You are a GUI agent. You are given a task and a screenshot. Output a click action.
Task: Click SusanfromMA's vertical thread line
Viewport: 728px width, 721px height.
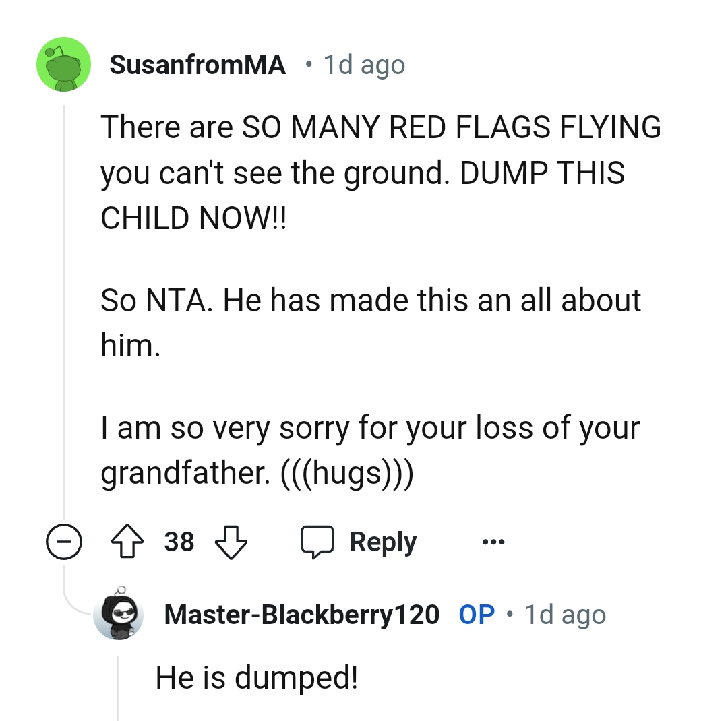click(x=63, y=303)
